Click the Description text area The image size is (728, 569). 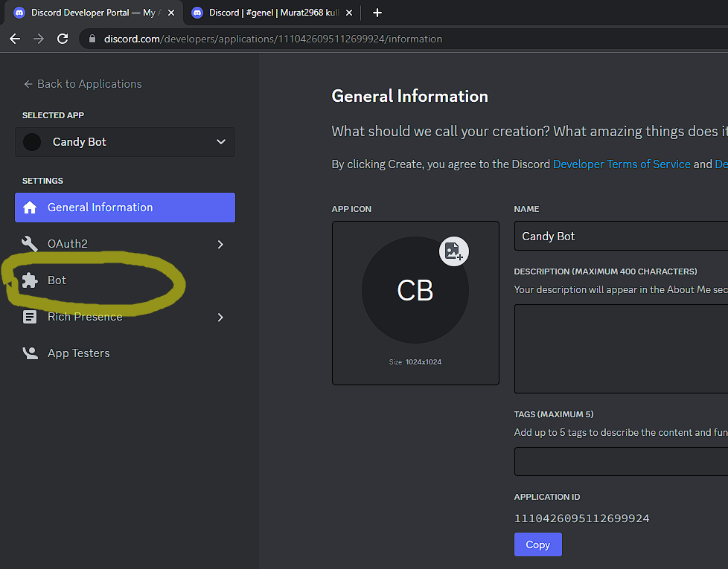coord(622,349)
